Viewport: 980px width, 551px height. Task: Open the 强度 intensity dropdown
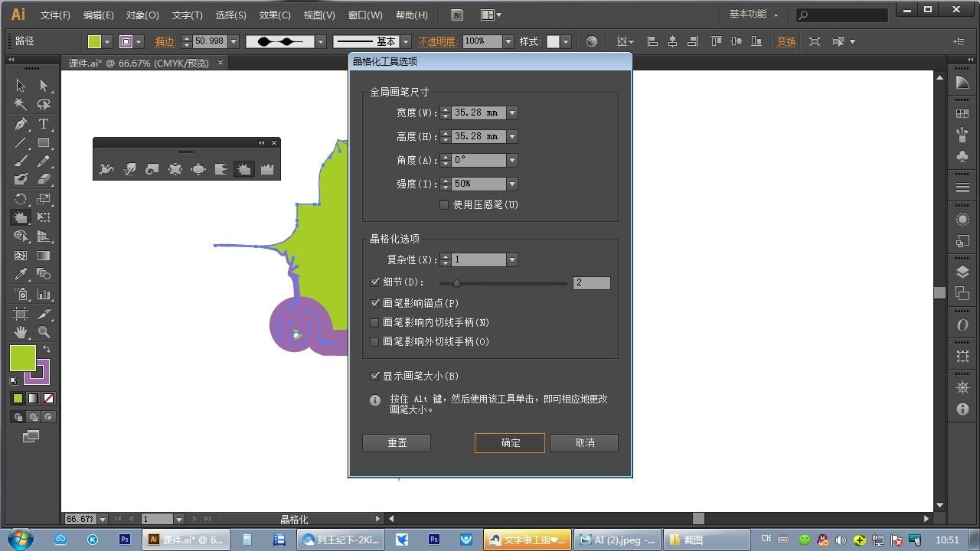(512, 184)
